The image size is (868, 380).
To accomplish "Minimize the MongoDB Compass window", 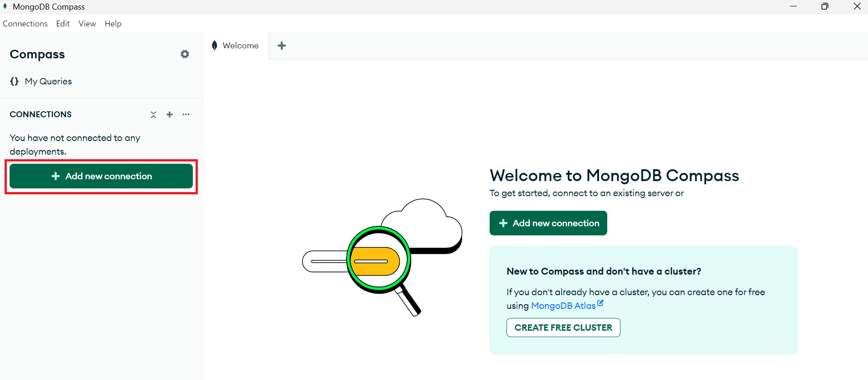I will pyautogui.click(x=794, y=6).
